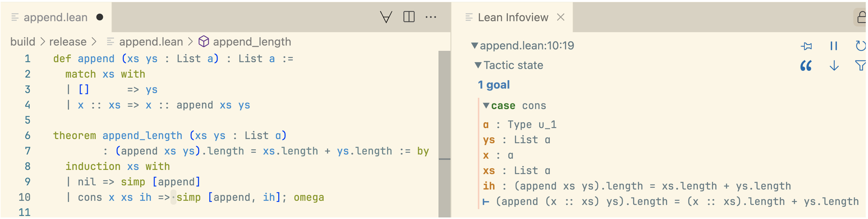The image size is (868, 219).
Task: Select the Lean Infoview tab
Action: [x=513, y=17]
